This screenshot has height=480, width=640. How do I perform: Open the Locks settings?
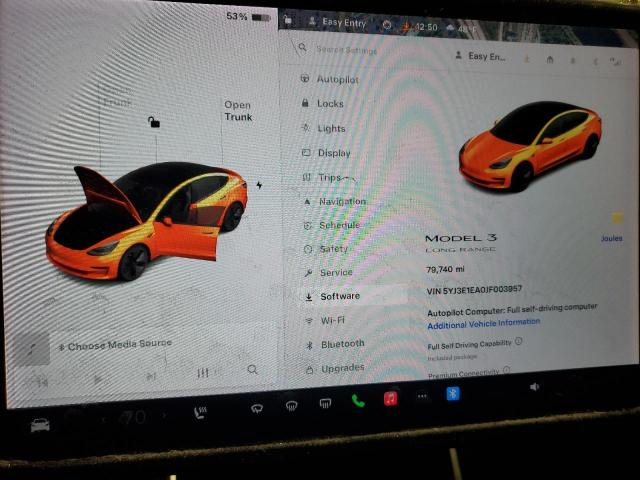tap(322, 103)
